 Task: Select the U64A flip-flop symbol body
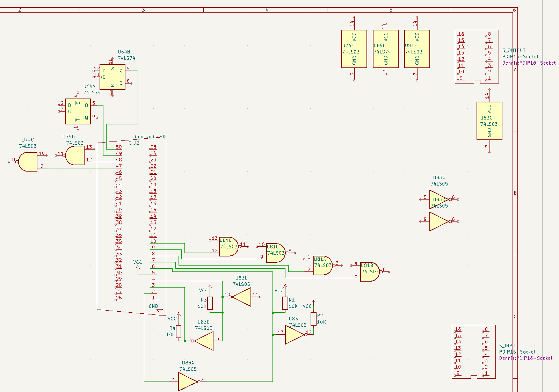pyautogui.click(x=78, y=111)
